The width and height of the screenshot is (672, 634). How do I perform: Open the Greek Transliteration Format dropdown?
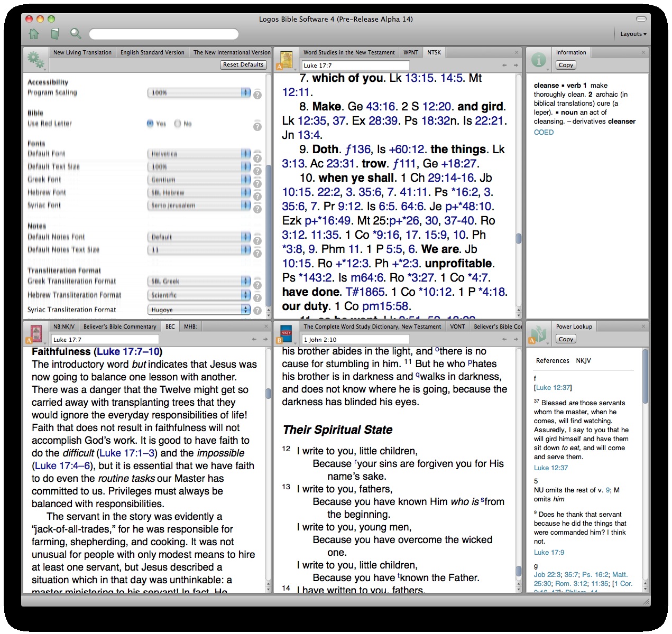[x=199, y=281]
